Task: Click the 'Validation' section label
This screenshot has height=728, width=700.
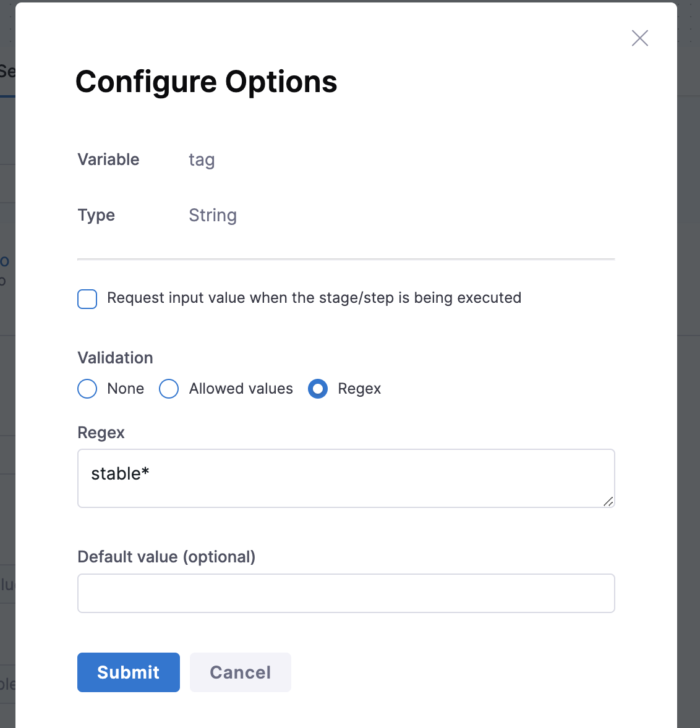Action: pos(115,358)
